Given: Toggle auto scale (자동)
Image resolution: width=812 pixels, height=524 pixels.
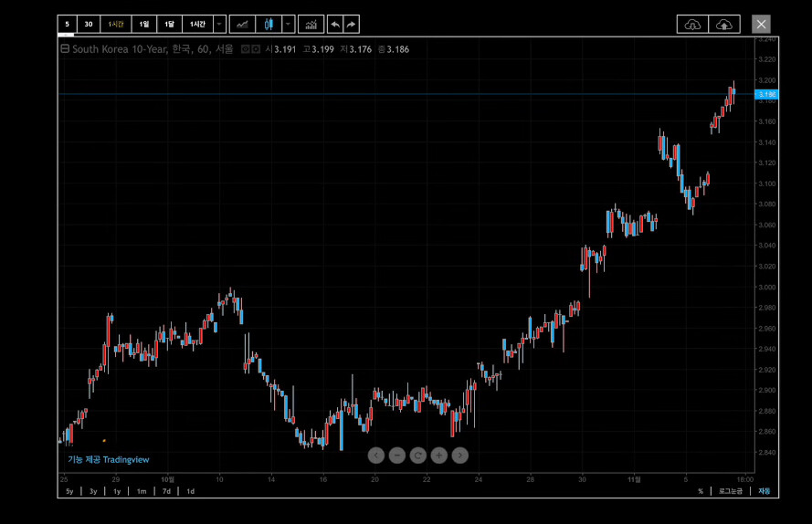Looking at the screenshot, I should click(765, 491).
